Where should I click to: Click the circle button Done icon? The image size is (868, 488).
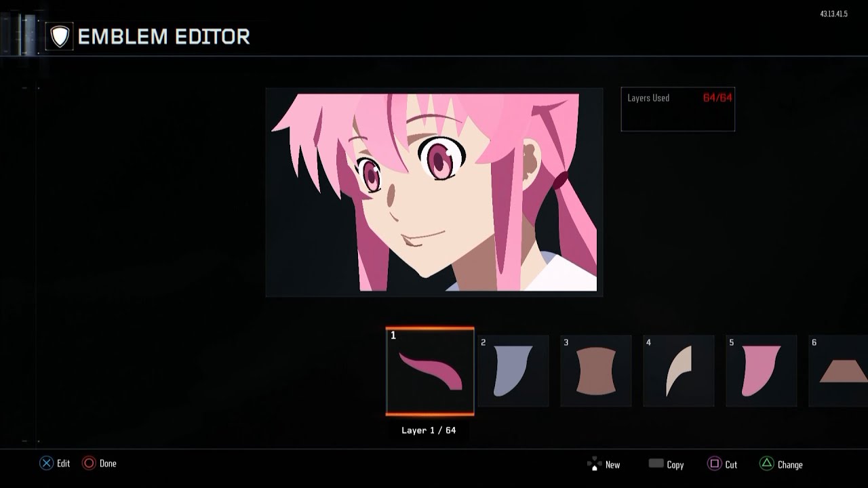[89, 464]
